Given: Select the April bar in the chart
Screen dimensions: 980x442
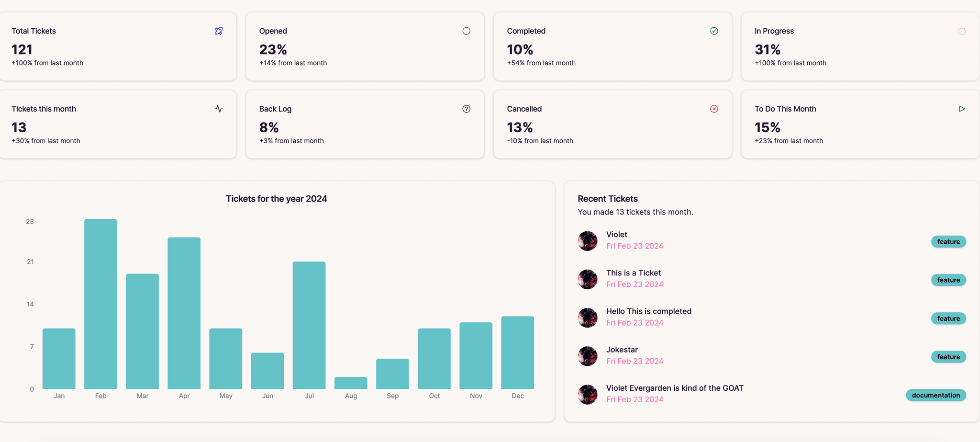Looking at the screenshot, I should 184,313.
